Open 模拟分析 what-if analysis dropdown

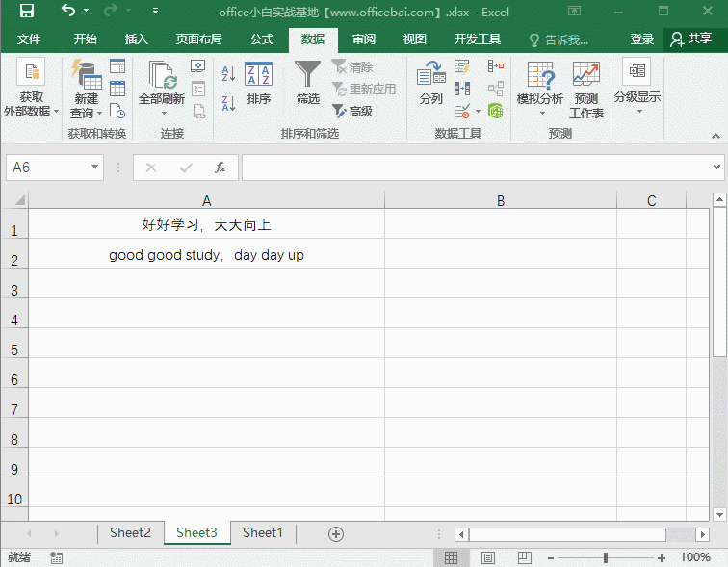[540, 90]
